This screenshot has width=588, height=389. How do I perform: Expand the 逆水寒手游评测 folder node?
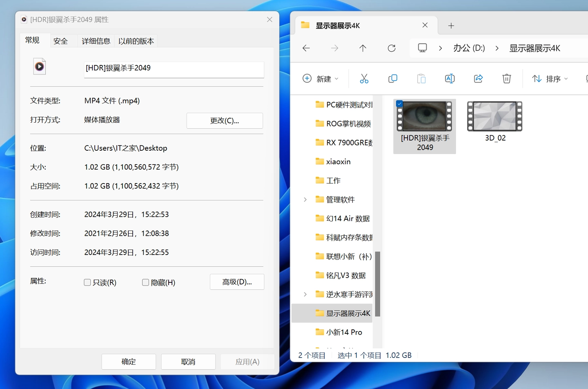tap(305, 294)
